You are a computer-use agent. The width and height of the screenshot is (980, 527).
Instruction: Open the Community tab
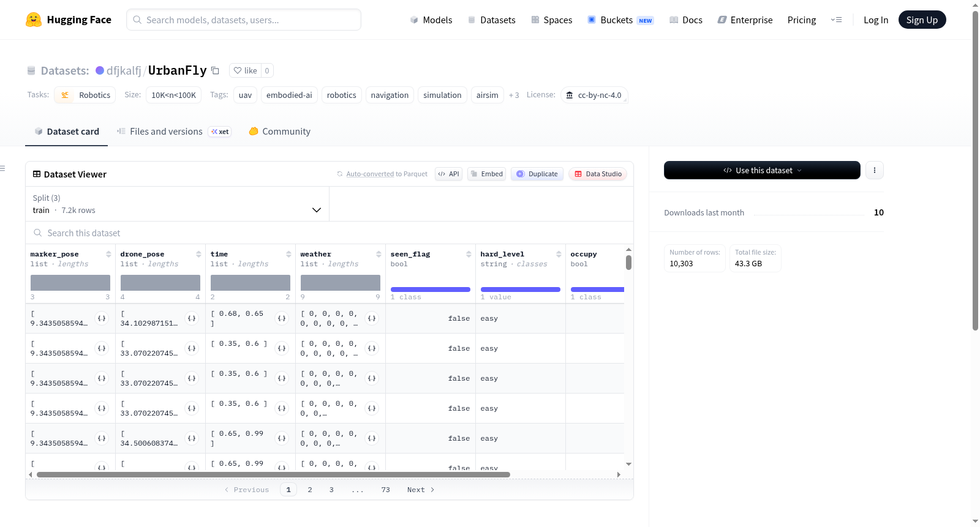point(279,132)
